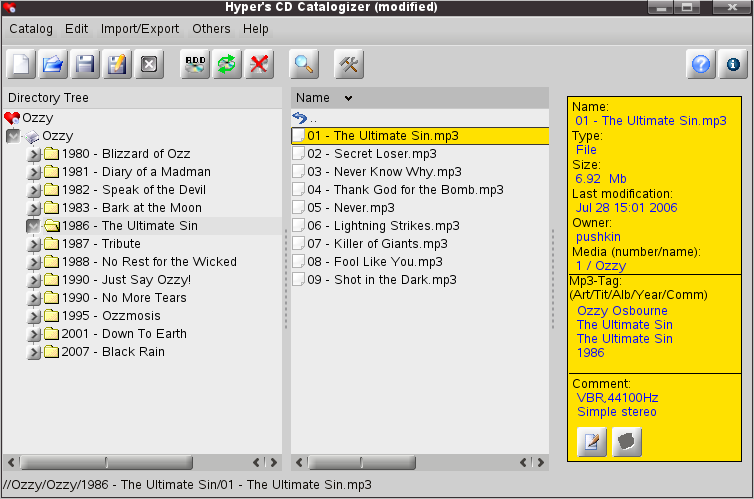
Task: Open the Others menu
Action: 211,29
